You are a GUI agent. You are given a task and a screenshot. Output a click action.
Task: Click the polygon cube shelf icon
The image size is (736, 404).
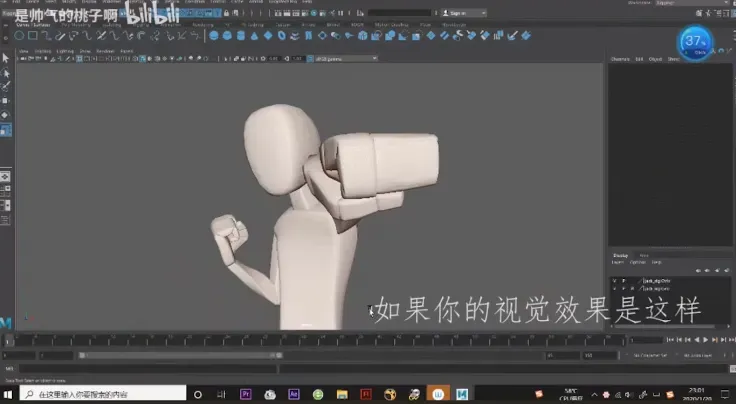tap(226, 36)
